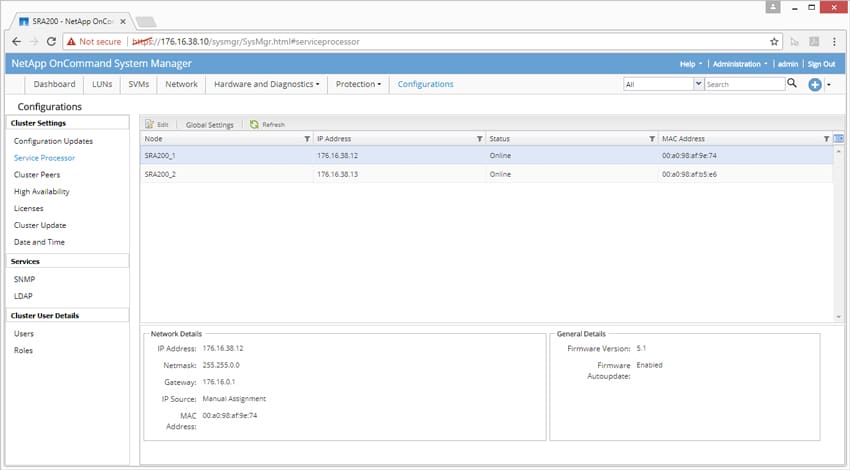Expand the Protection menu

pos(358,84)
